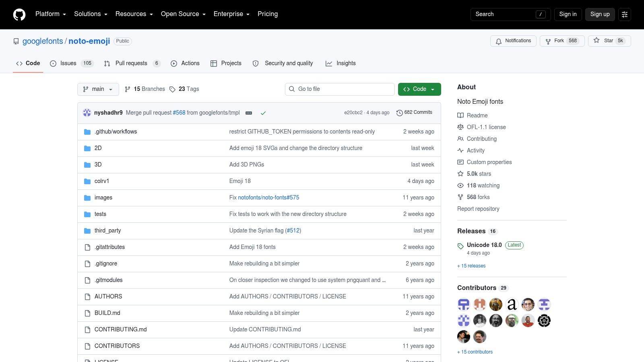Switch to the Insights tab
The image size is (644, 362).
click(x=341, y=64)
